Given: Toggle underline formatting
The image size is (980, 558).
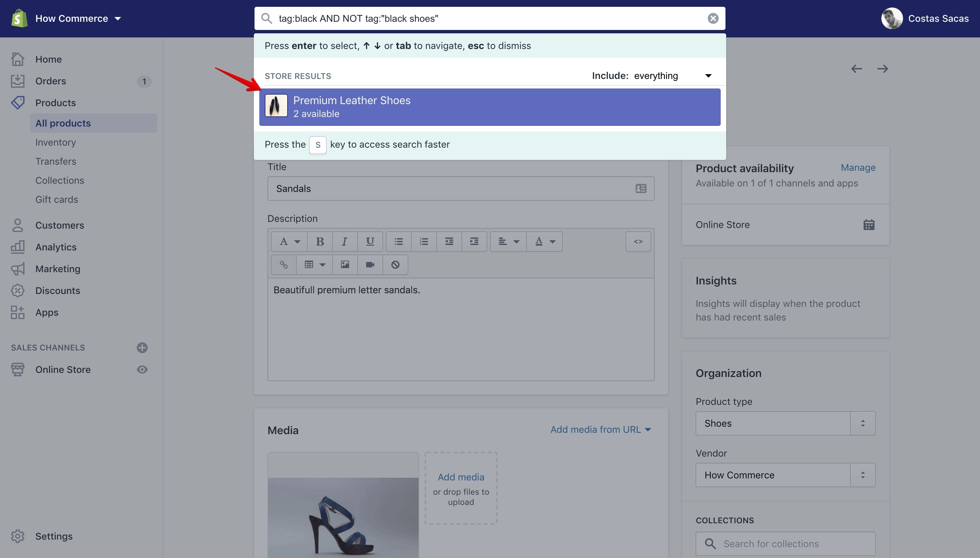Looking at the screenshot, I should 370,242.
